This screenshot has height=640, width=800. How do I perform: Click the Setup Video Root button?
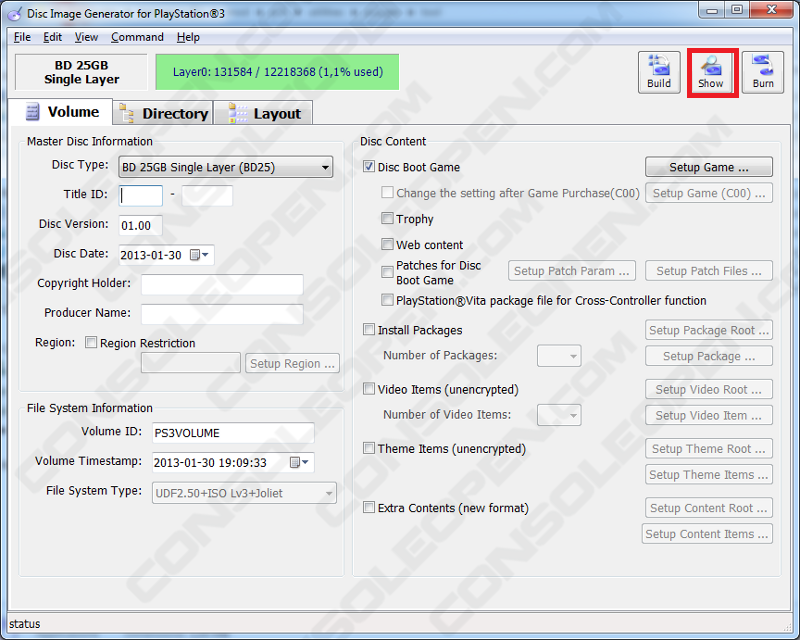pos(709,389)
